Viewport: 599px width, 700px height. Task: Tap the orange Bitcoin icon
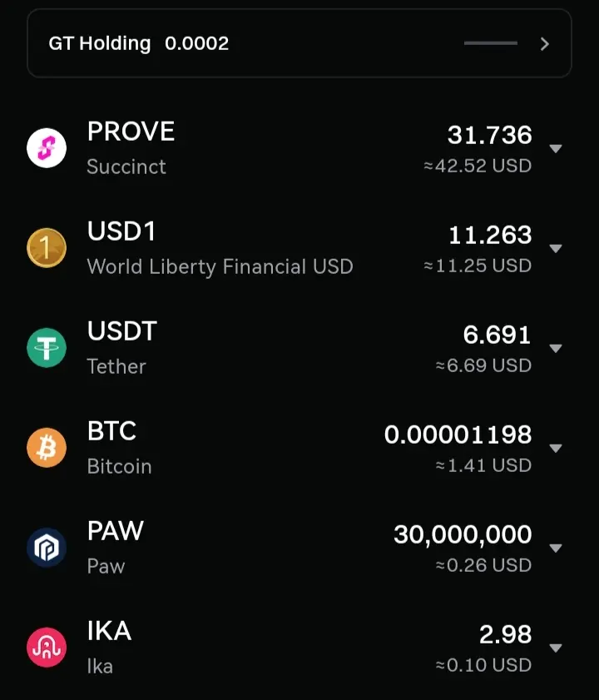click(x=47, y=448)
